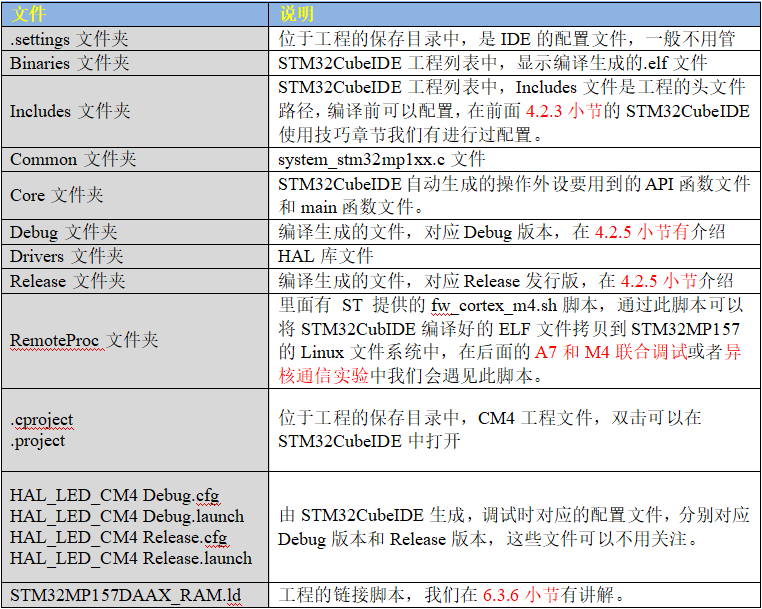The width and height of the screenshot is (762, 609).
Task: Select the 'RemoteProc 文件夹' cell
Action: point(135,340)
